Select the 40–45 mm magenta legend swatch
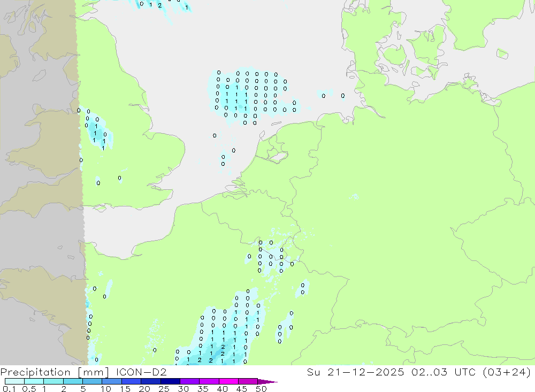Image resolution: width=535 pixels, height=392 pixels. (x=228, y=381)
